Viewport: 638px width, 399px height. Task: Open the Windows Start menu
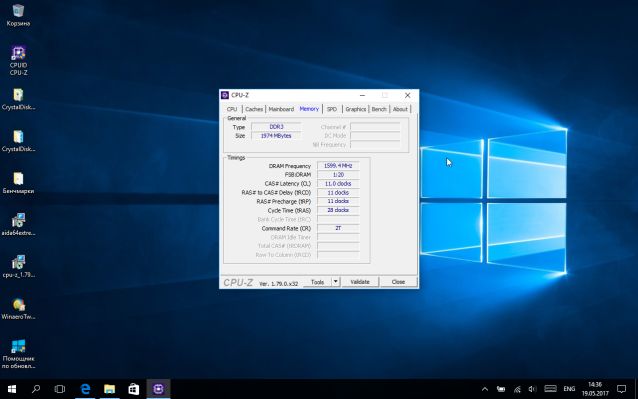click(x=12, y=389)
